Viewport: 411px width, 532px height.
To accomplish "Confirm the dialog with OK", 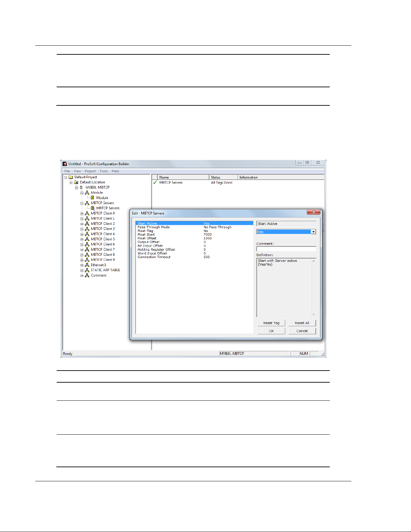I will [x=271, y=331].
